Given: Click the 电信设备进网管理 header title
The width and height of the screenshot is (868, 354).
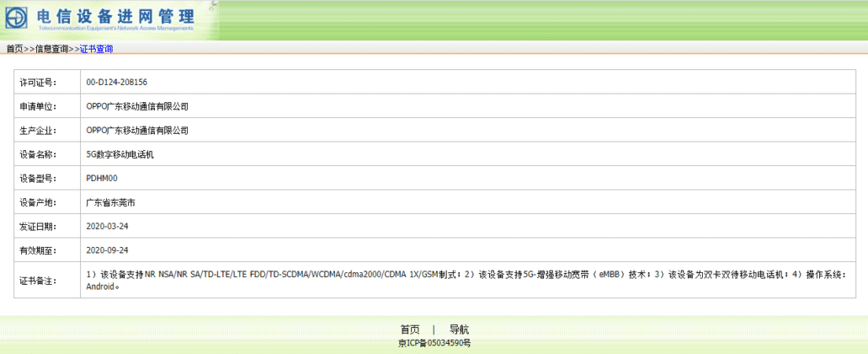Looking at the screenshot, I should 116,16.
